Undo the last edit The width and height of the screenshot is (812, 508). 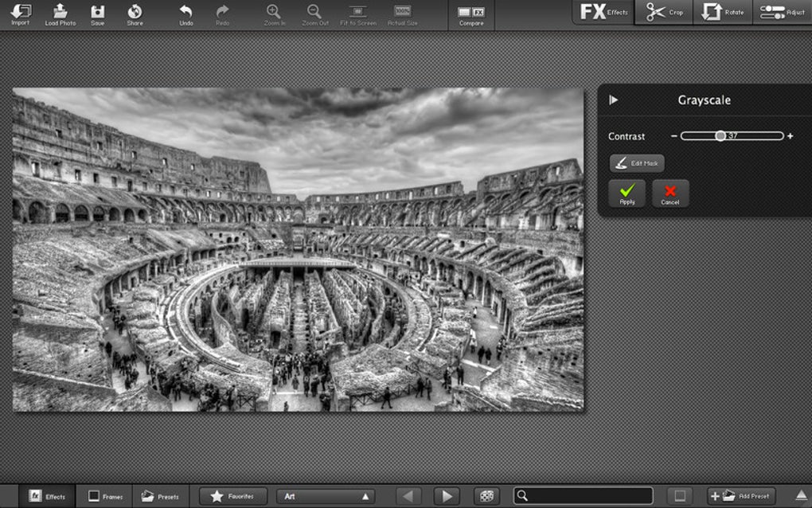tap(185, 14)
